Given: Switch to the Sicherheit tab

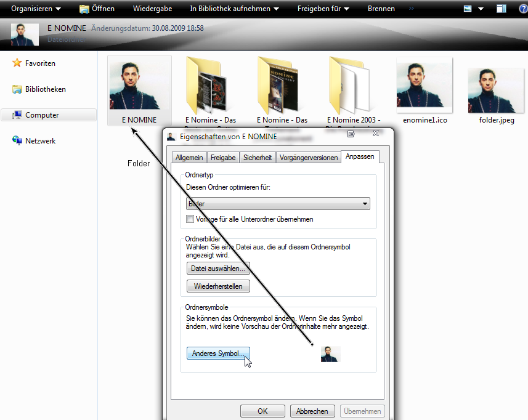Looking at the screenshot, I should pos(258,158).
